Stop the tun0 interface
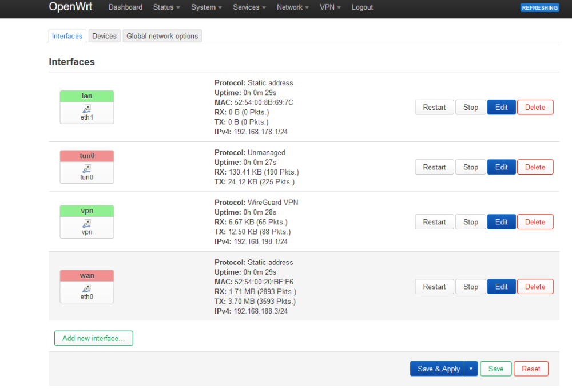This screenshot has width=572, height=392. click(471, 167)
